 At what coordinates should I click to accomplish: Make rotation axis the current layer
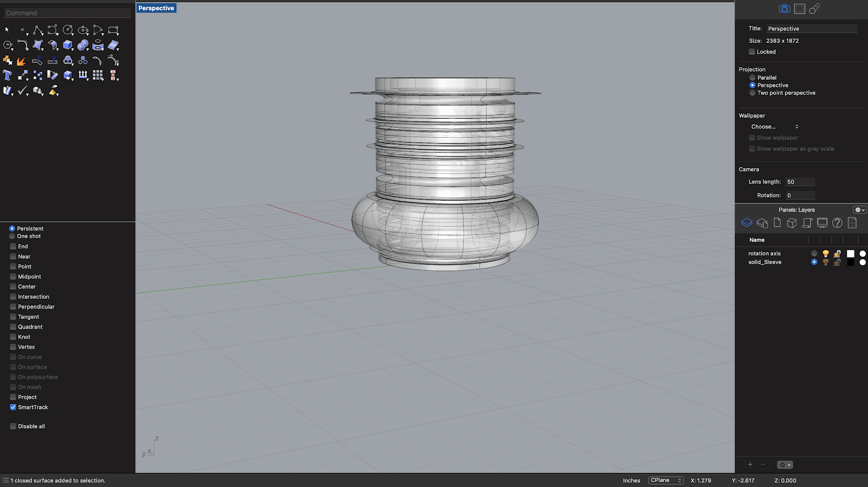[x=814, y=253]
